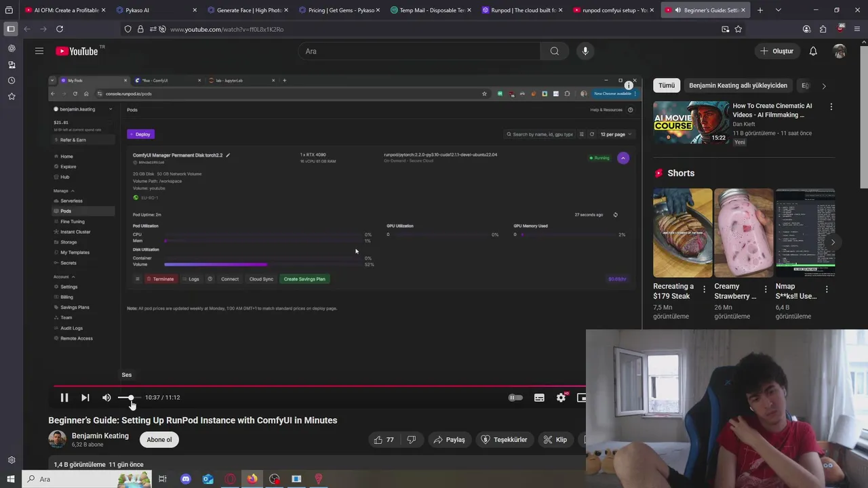This screenshot has height=488, width=868.
Task: Toggle video autoplay switch
Action: tap(515, 398)
